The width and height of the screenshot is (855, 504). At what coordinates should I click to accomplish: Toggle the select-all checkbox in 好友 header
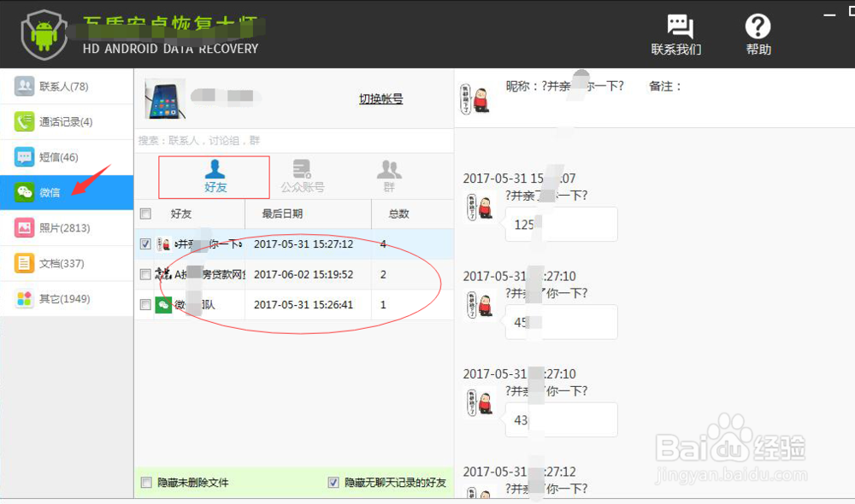[x=145, y=214]
